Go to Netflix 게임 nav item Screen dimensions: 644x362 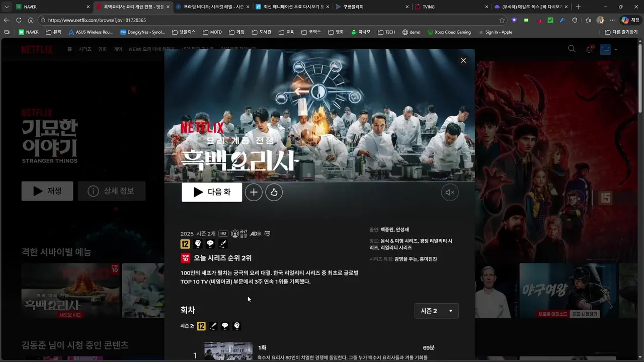pyautogui.click(x=118, y=49)
